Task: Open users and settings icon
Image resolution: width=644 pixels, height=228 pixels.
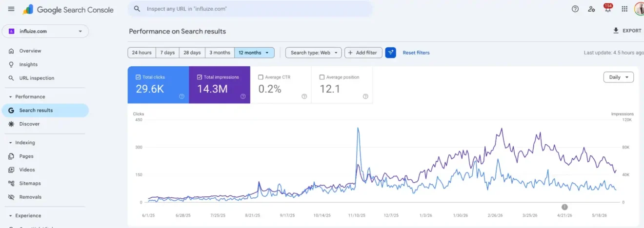Action: 591,9
